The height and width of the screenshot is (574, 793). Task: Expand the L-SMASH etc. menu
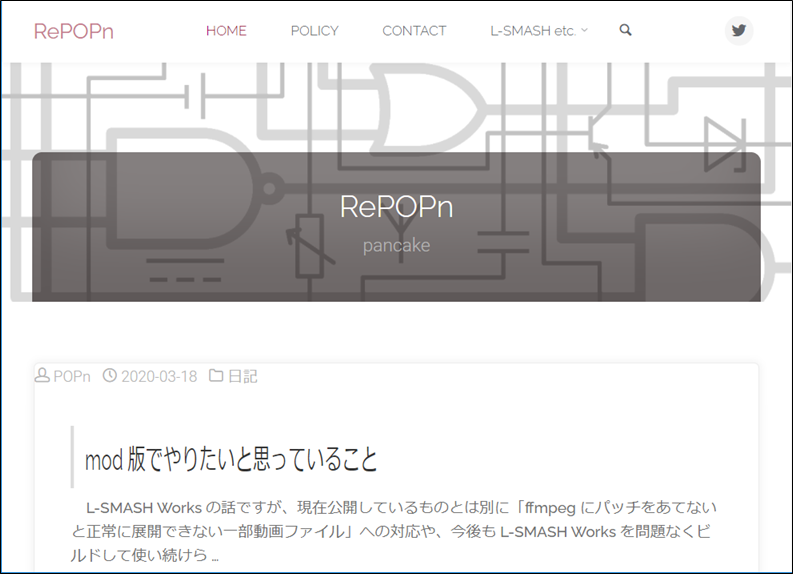tap(539, 31)
